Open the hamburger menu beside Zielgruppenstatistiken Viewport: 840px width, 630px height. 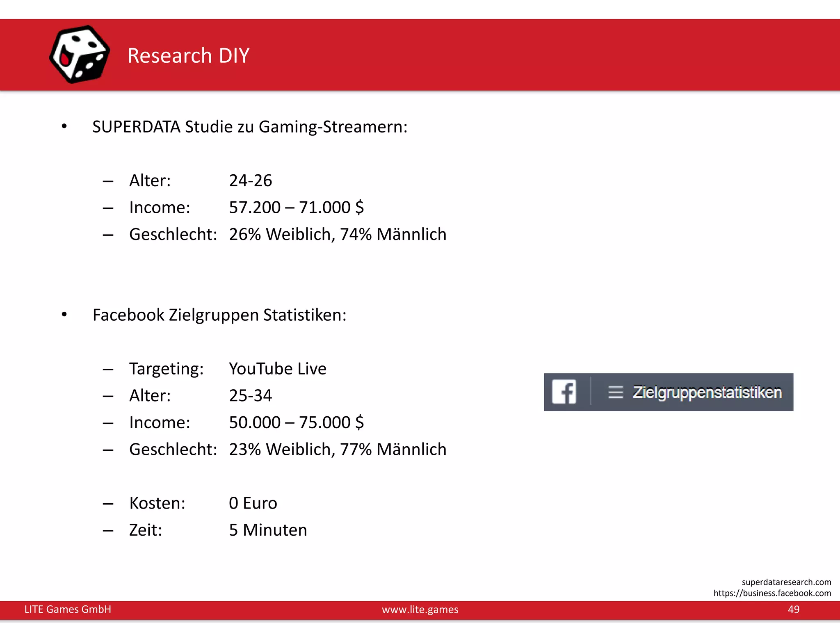click(615, 392)
